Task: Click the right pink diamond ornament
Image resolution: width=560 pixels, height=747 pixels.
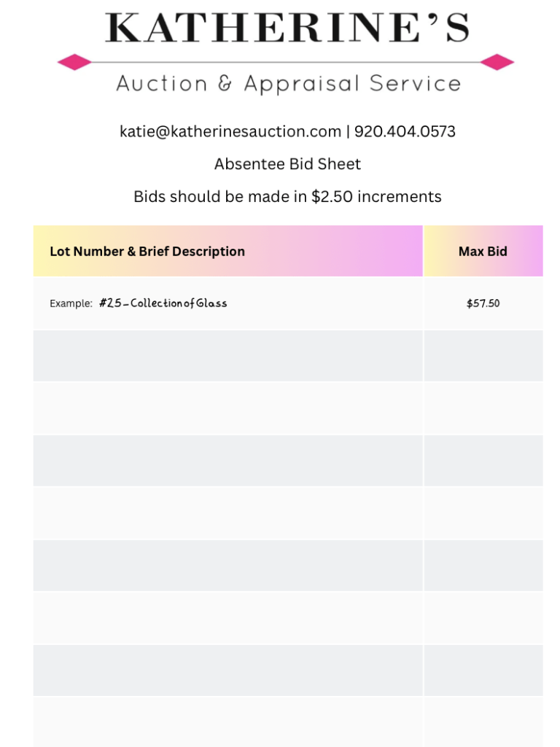Action: pos(497,62)
